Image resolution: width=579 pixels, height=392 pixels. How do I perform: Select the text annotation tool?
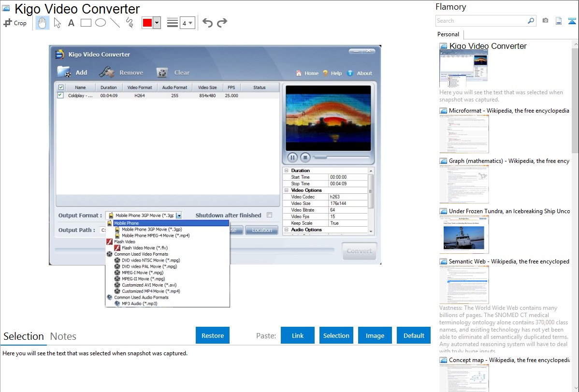click(x=71, y=23)
